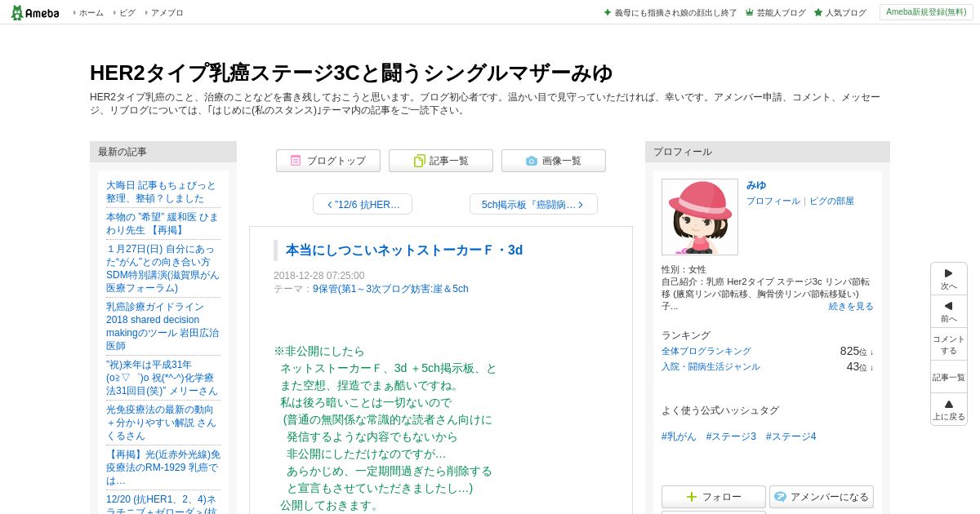Viewport: 980px width, 514px height.
Task: Go to 記事一覧 tab
Action: 441,161
